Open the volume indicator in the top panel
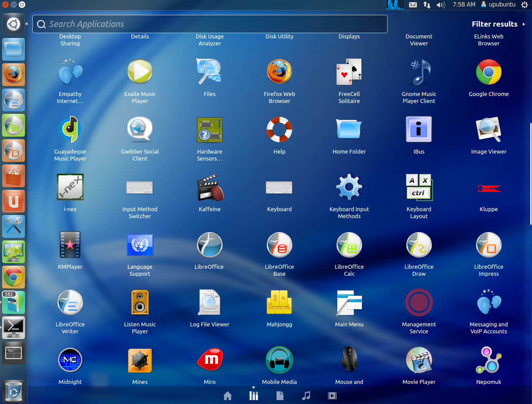The width and height of the screenshot is (532, 404). 440,5
